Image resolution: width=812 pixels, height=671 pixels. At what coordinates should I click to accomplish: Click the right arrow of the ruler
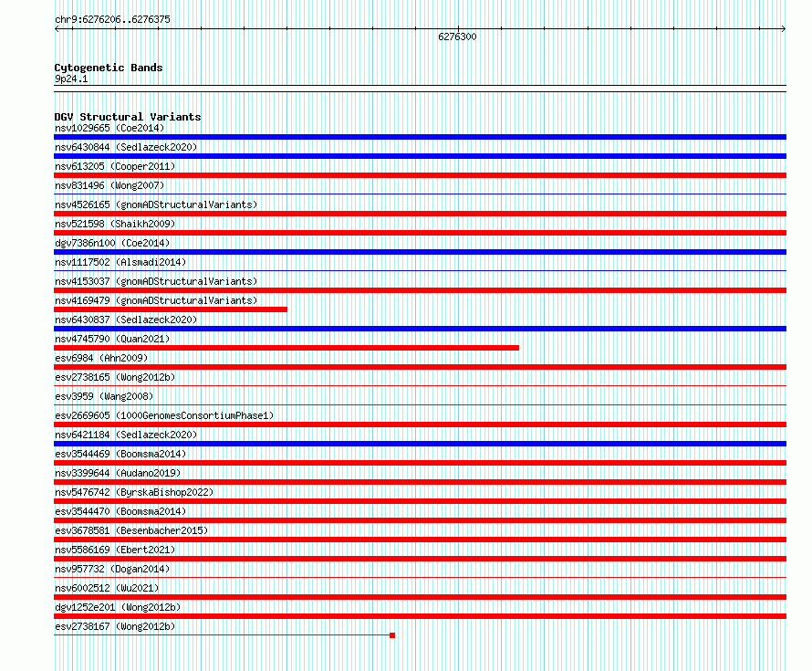[x=784, y=29]
